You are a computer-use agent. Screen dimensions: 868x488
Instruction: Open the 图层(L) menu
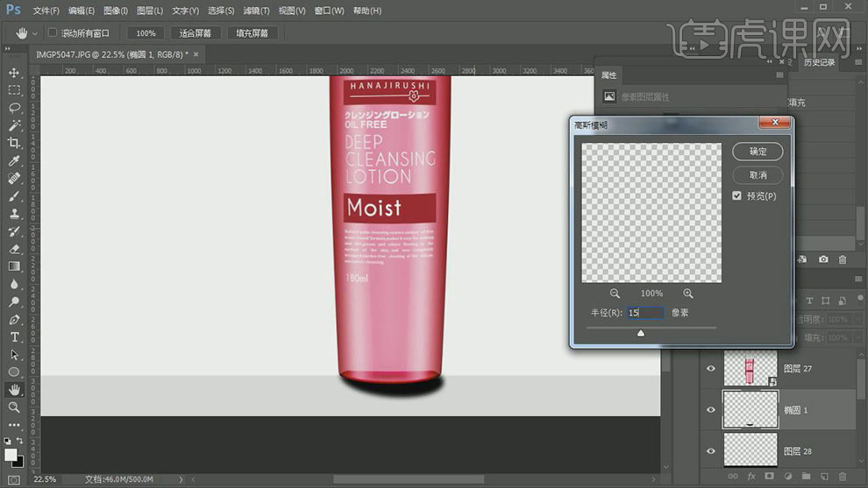tap(150, 11)
